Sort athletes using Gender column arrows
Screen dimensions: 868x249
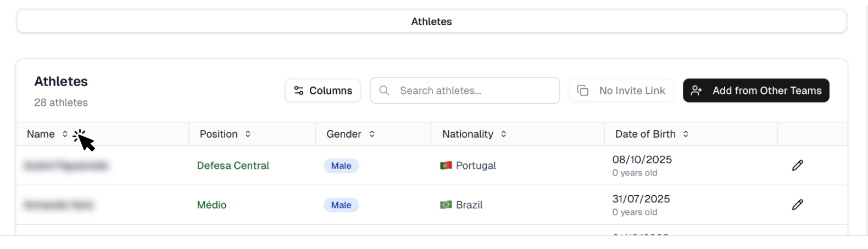pos(372,134)
